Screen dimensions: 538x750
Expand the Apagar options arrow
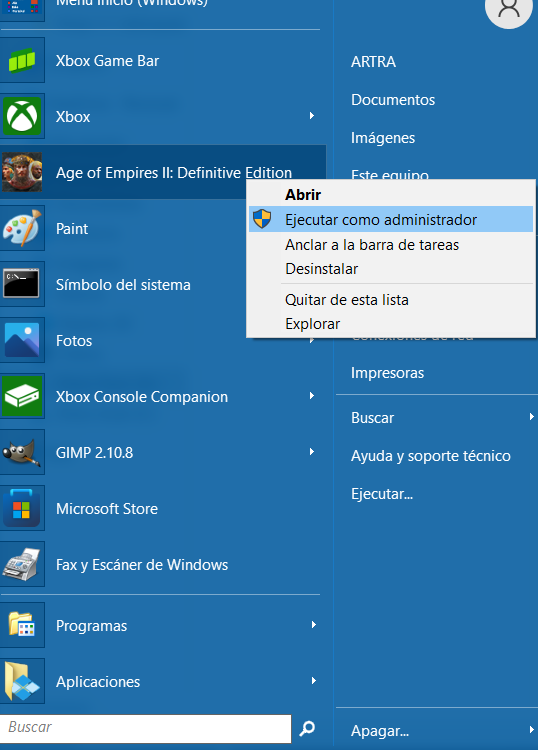pos(531,729)
